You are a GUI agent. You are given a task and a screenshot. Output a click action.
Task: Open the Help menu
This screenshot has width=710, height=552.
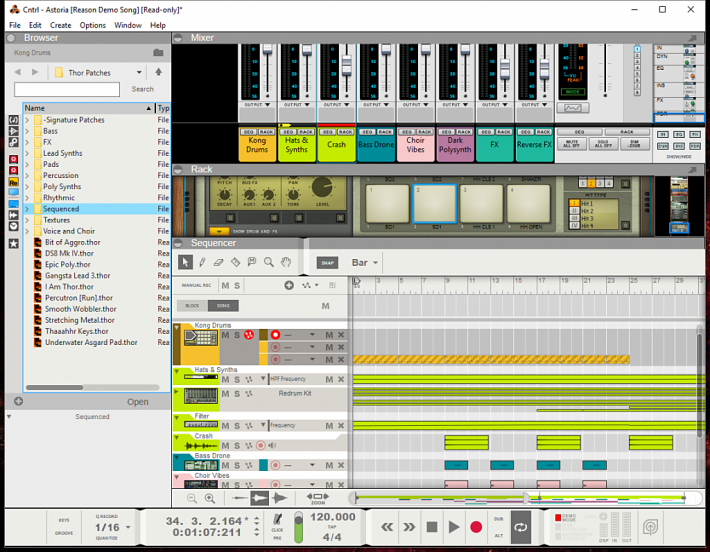[x=158, y=25]
